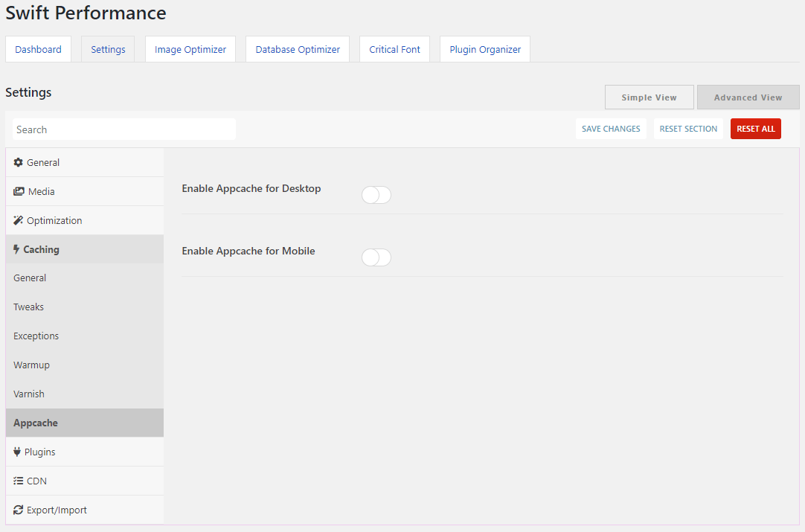Click the Caching lightning bolt icon
The height and width of the screenshot is (532, 805).
click(x=16, y=249)
